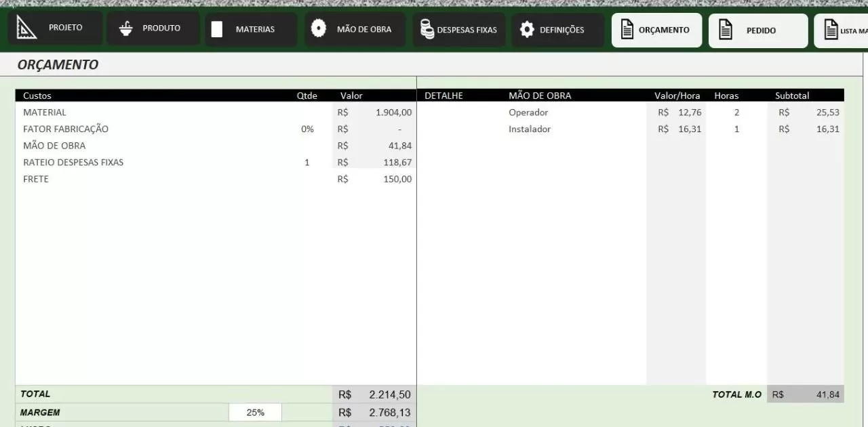Click the MÃO DE OBRA cost row label
Image resolution: width=868 pixels, height=427 pixels.
point(54,146)
